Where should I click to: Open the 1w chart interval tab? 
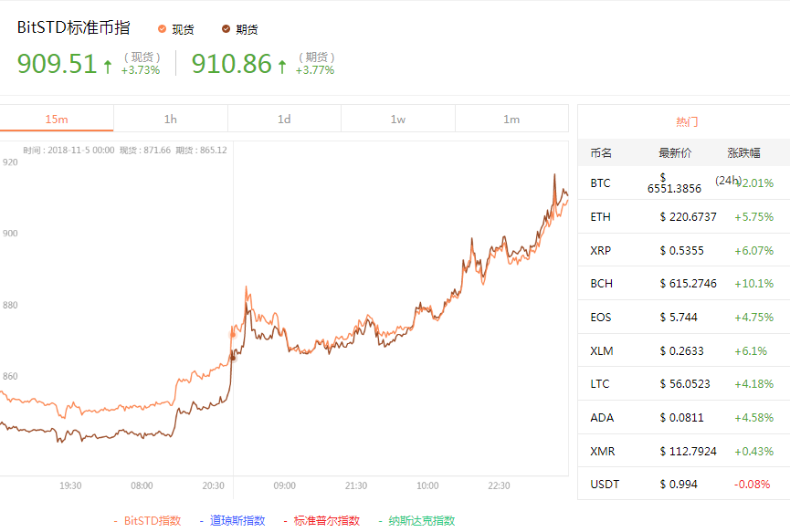tap(398, 119)
